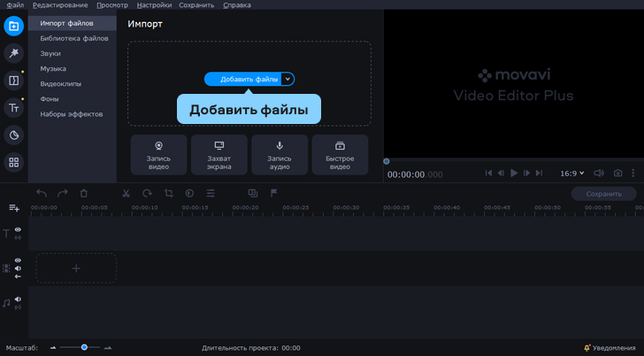The width and height of the screenshot is (644, 356).
Task: Open the Filters tab in left sidebar
Action: [x=14, y=53]
